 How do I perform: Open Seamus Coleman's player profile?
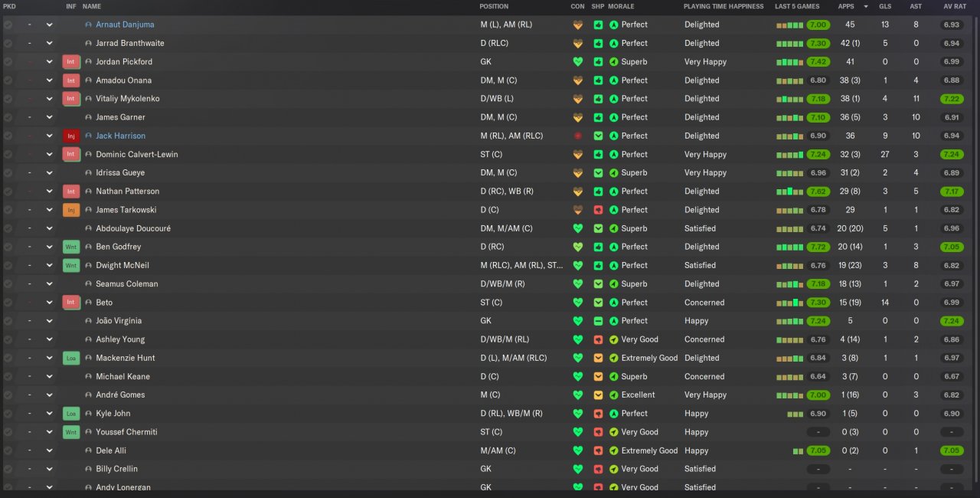coord(127,283)
